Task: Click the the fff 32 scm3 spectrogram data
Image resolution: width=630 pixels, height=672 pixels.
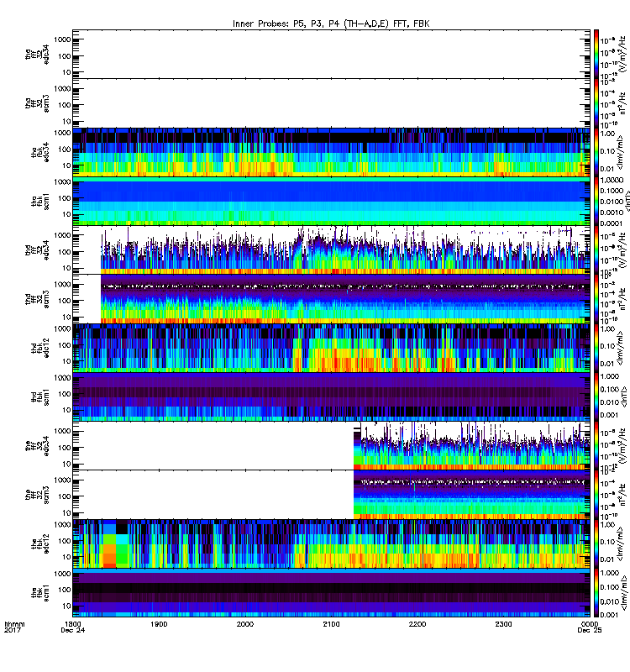Action: point(472,495)
